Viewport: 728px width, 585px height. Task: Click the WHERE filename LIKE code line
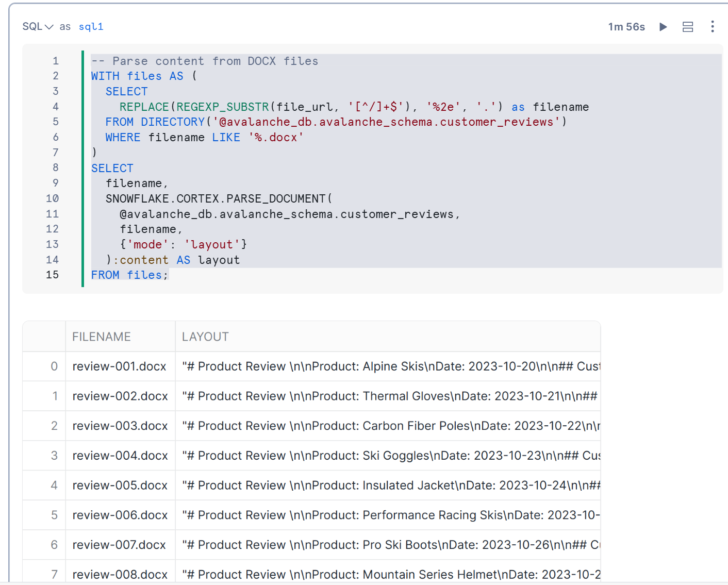point(204,138)
